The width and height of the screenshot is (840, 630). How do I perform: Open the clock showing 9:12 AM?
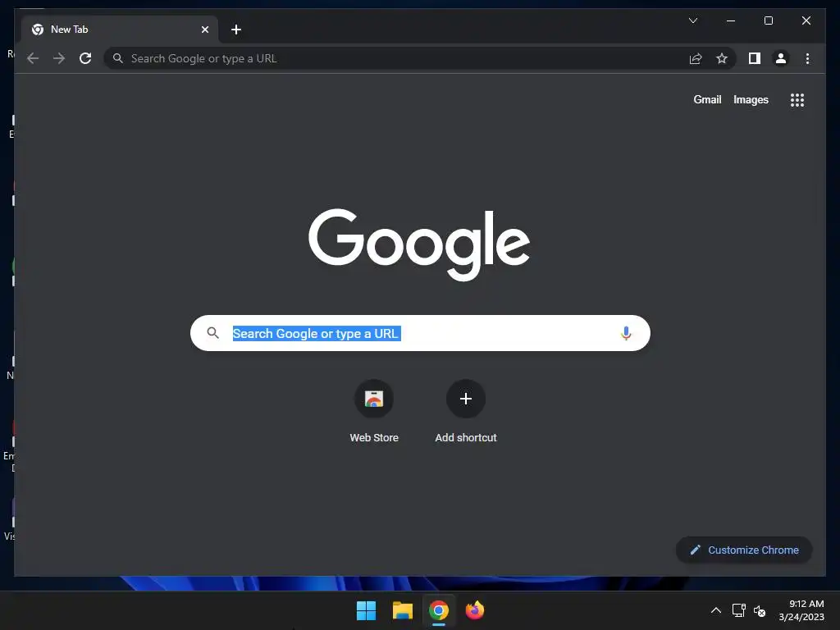(x=801, y=610)
